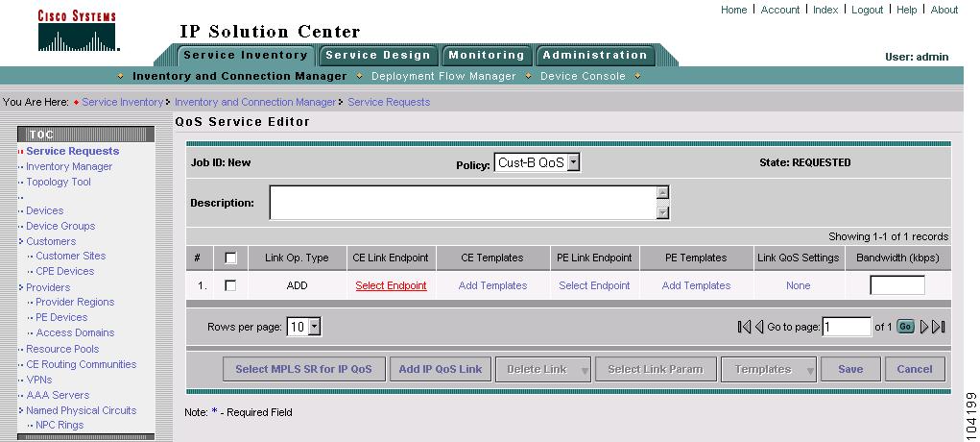Switch to Monitoring tab
This screenshot has height=442, width=980.
coord(487,55)
